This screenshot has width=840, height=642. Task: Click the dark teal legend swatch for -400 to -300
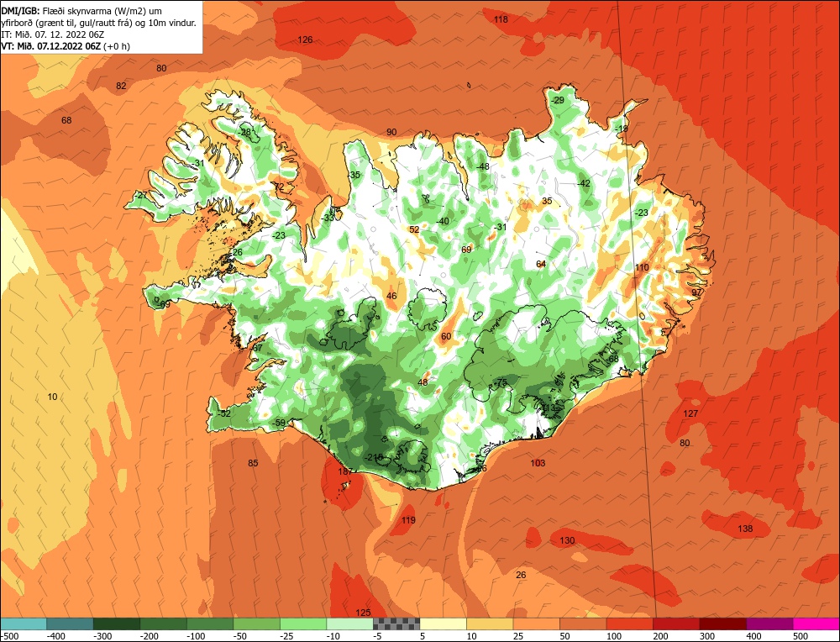click(71, 624)
